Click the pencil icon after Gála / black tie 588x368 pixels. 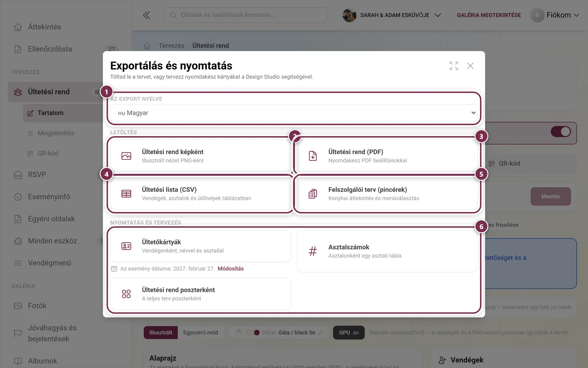tap(321, 333)
